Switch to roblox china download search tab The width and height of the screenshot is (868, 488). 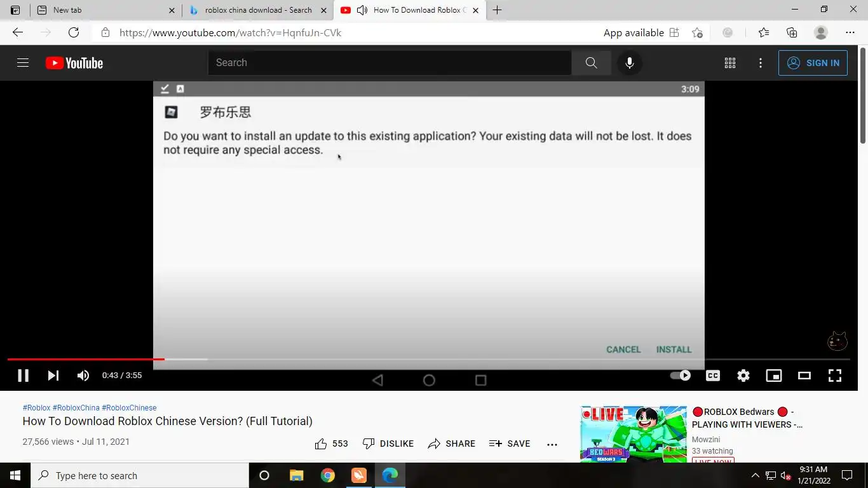point(258,10)
